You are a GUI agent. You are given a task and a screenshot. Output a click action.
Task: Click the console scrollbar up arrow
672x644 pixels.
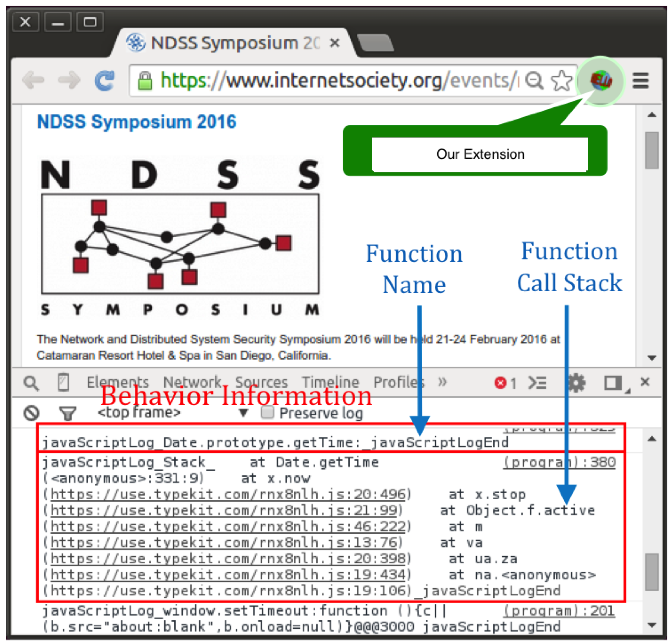point(652,439)
